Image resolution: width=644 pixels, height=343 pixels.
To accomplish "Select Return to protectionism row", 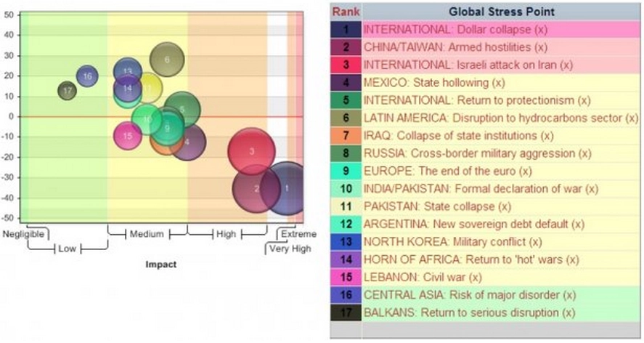I will (x=501, y=100).
